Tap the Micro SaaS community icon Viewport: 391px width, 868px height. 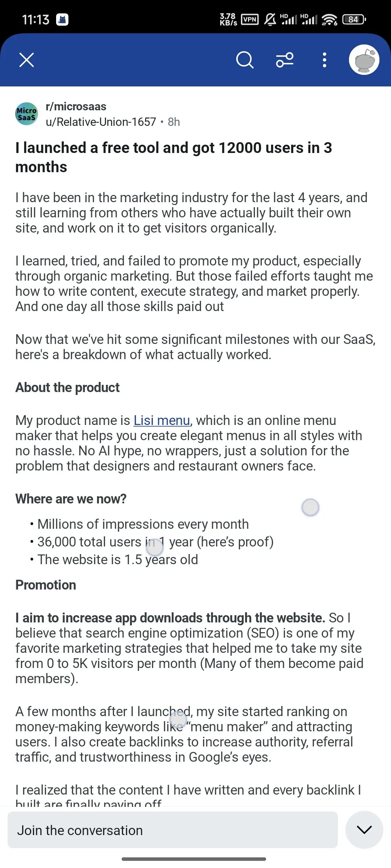[26, 114]
